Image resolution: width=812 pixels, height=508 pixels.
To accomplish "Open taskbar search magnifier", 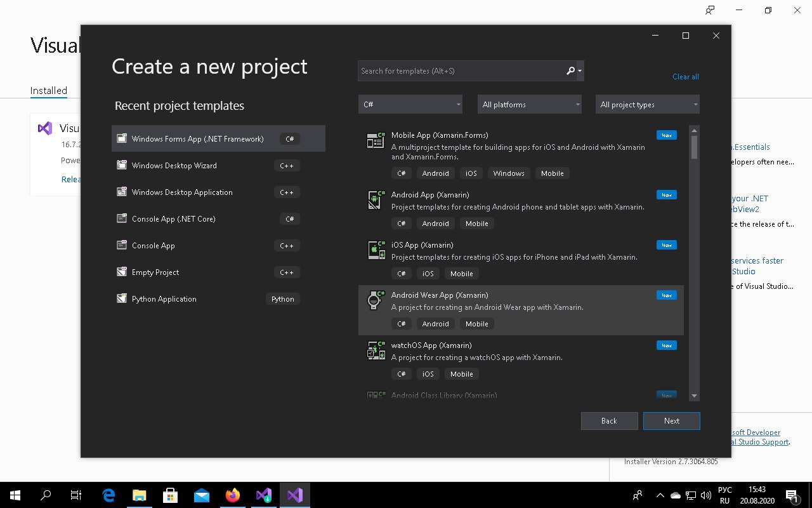I will pos(46,495).
